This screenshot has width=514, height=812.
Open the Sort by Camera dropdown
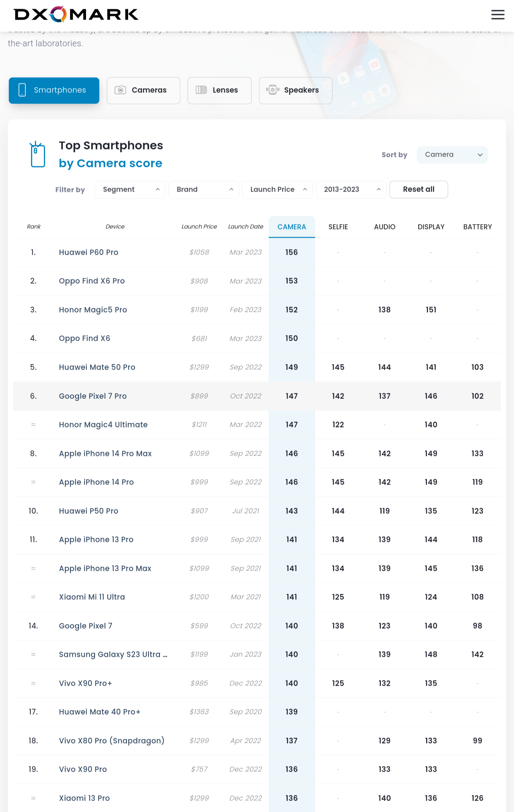pos(452,155)
